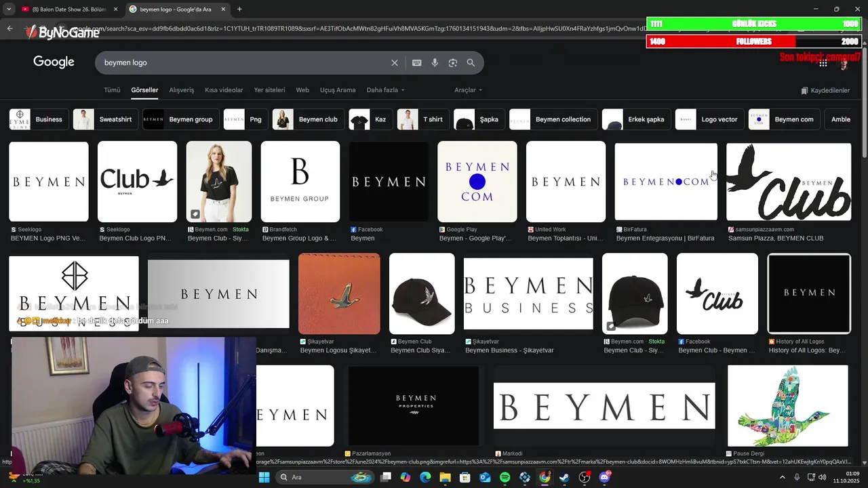
Task: Open Kaydedilenler saved items
Action: (x=825, y=90)
